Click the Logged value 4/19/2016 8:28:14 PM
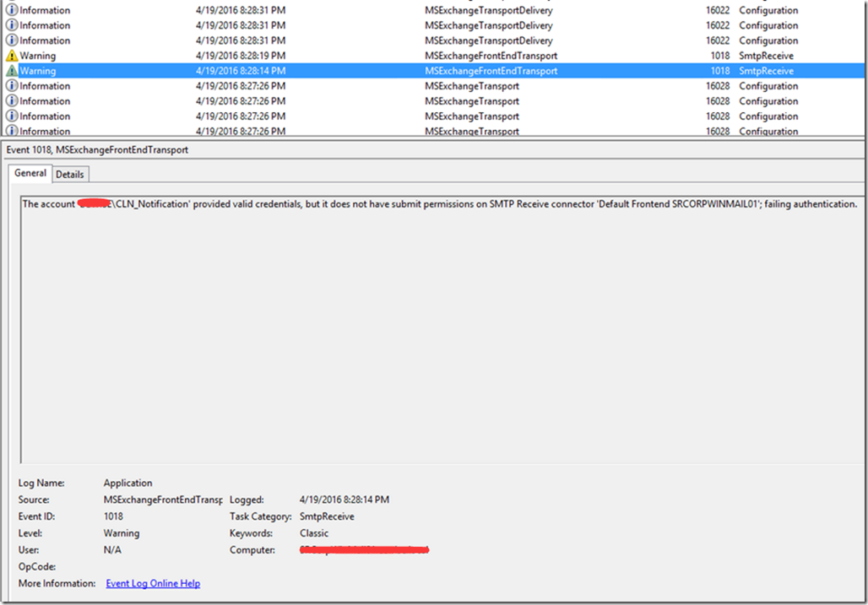Image resolution: width=868 pixels, height=605 pixels. pos(344,500)
